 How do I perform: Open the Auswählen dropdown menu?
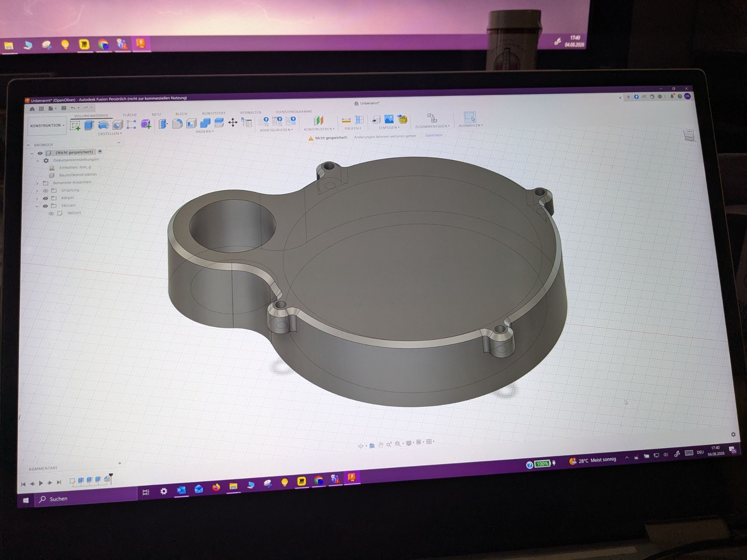(x=471, y=125)
